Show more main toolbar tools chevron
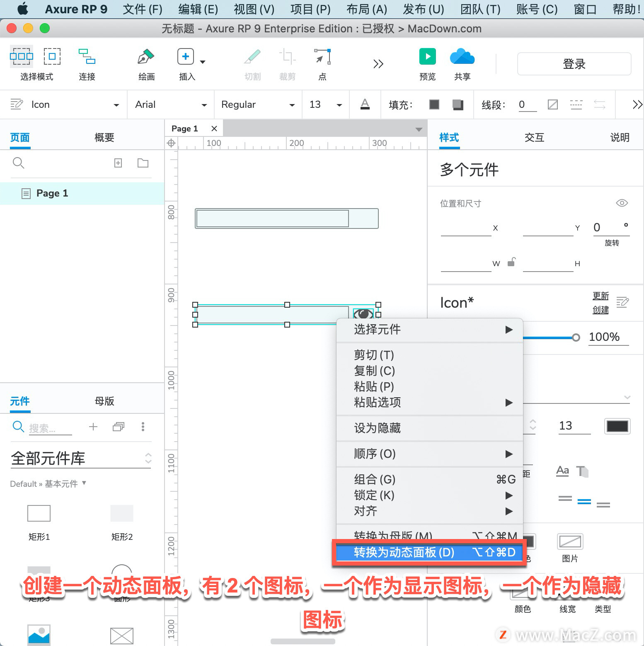644x646 pixels. 378,64
